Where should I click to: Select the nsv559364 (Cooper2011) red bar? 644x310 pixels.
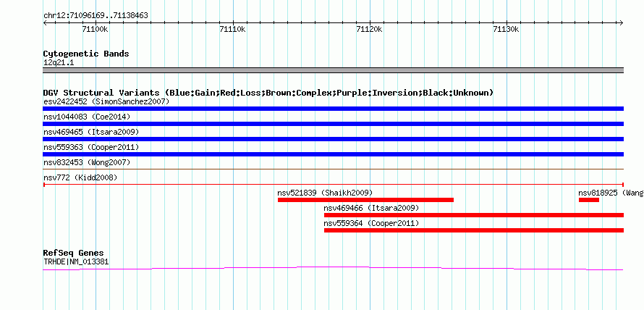point(474,230)
